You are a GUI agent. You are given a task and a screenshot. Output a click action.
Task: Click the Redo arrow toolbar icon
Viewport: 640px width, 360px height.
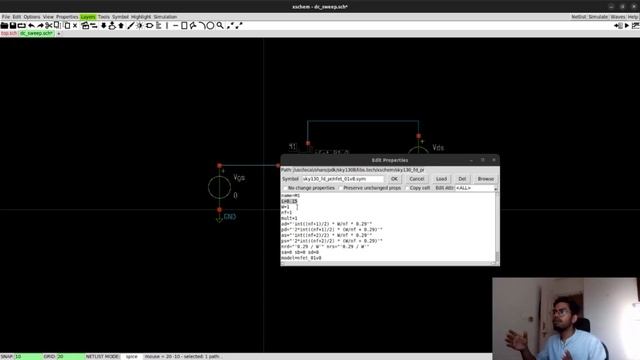click(40, 25)
